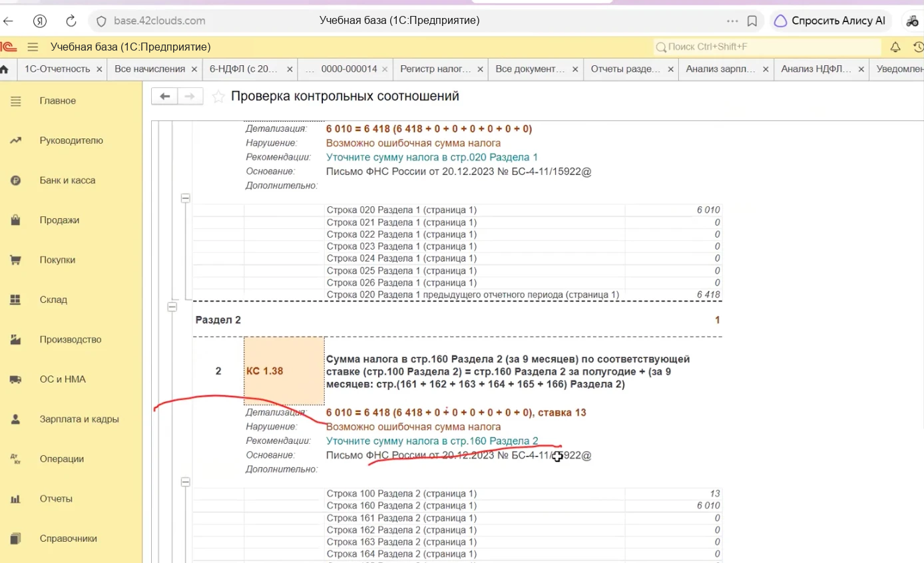Screen dimensions: 924x563
Task: Open the Склад section icon
Action: click(x=16, y=299)
